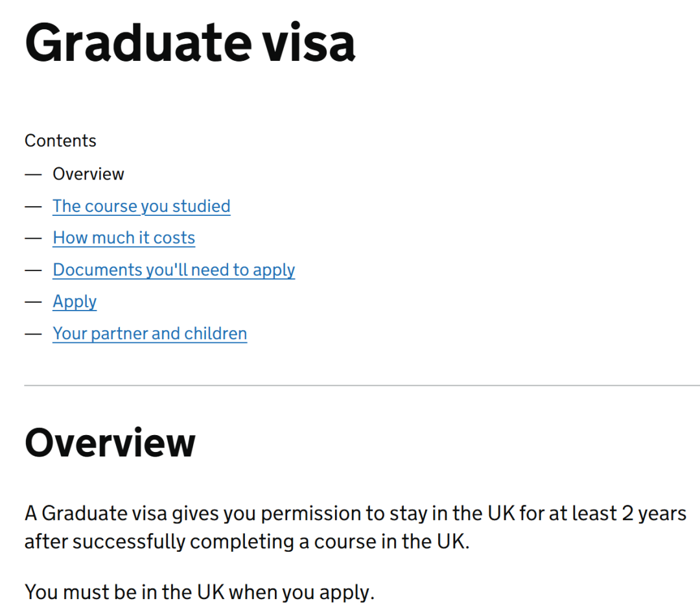Viewport: 700px width, 616px height.
Task: Open 'Documents you'll need to apply' link
Action: coord(174,270)
